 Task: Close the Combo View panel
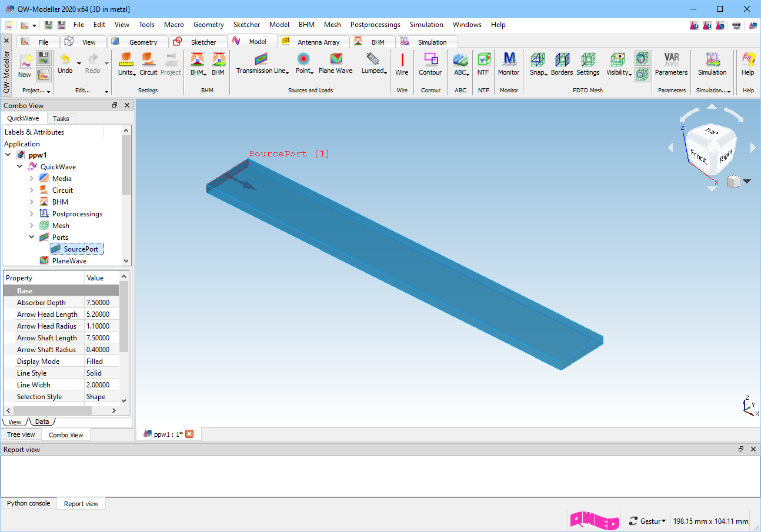127,105
